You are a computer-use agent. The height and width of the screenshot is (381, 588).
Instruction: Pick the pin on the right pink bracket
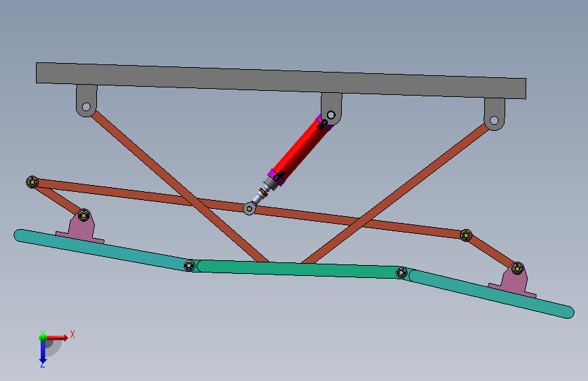tap(517, 268)
